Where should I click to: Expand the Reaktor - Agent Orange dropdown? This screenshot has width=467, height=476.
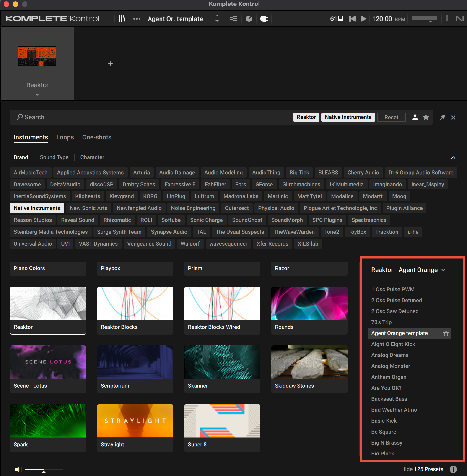(x=443, y=270)
